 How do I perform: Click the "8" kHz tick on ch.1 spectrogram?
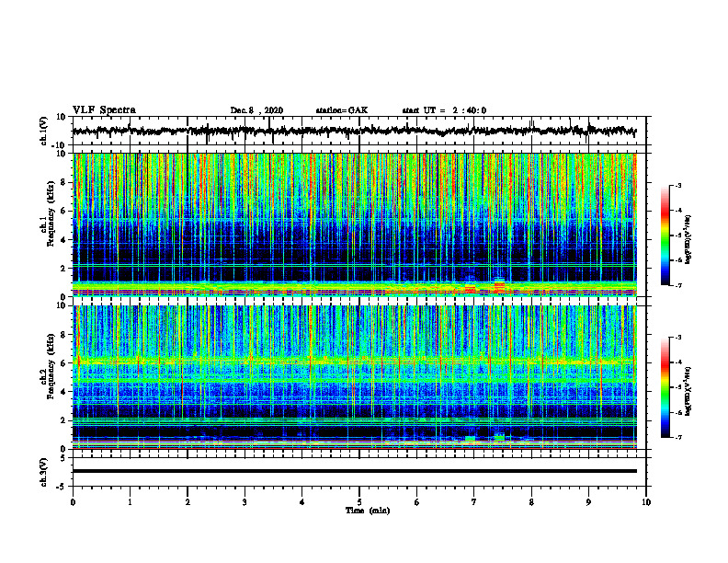click(63, 182)
